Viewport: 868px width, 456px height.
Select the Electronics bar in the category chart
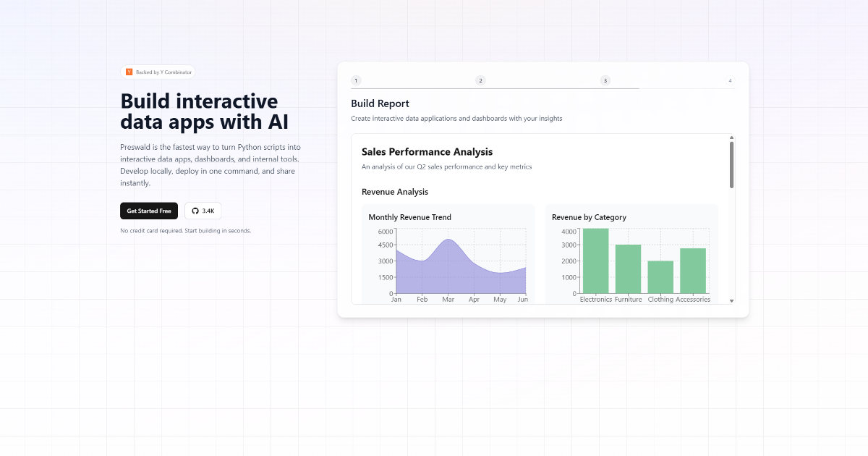595,261
